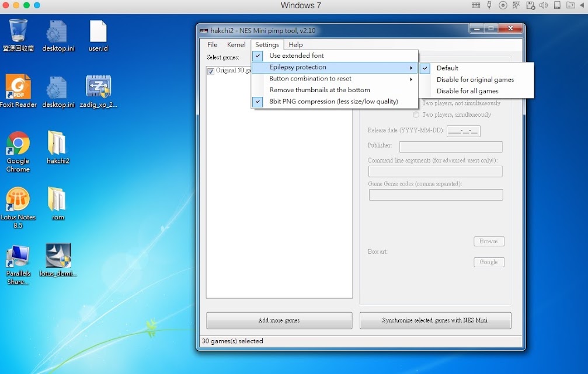
Task: Click the Release date input field
Action: coord(464,131)
